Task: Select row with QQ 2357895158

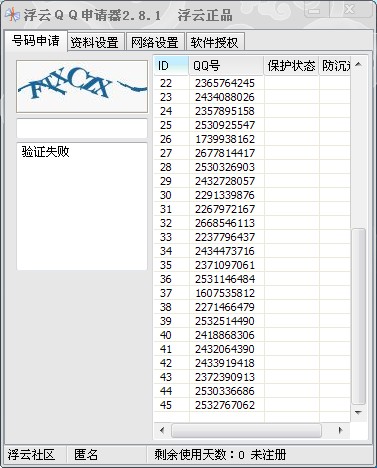Action: coord(252,111)
